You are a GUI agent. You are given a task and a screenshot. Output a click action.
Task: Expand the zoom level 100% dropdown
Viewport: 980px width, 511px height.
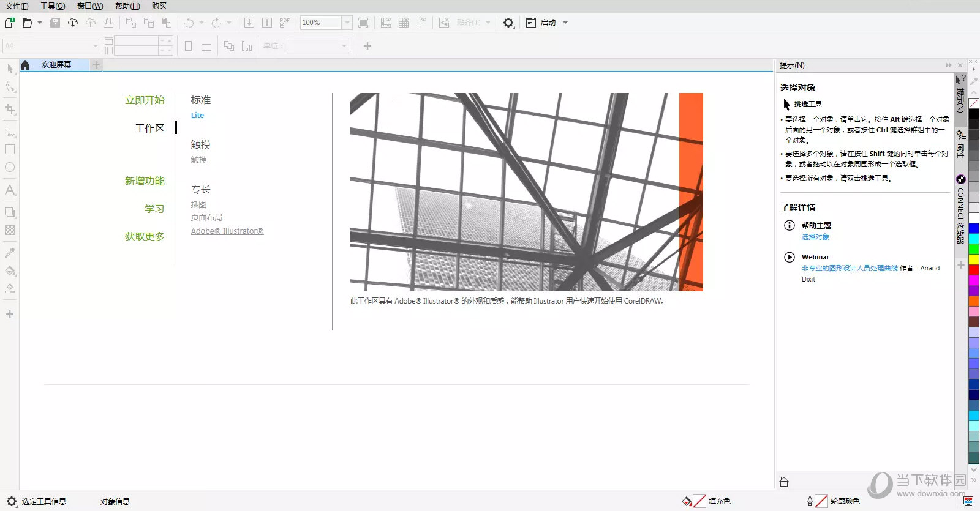(x=347, y=23)
